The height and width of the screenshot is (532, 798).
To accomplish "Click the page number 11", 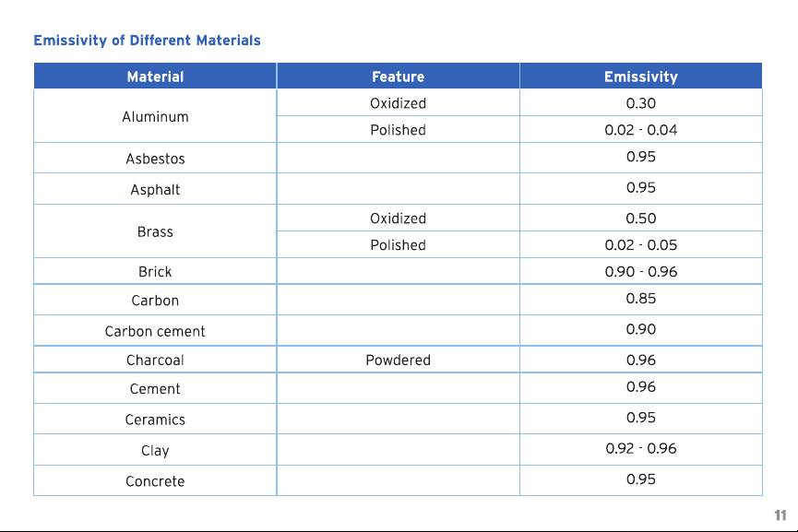I will tap(780, 515).
